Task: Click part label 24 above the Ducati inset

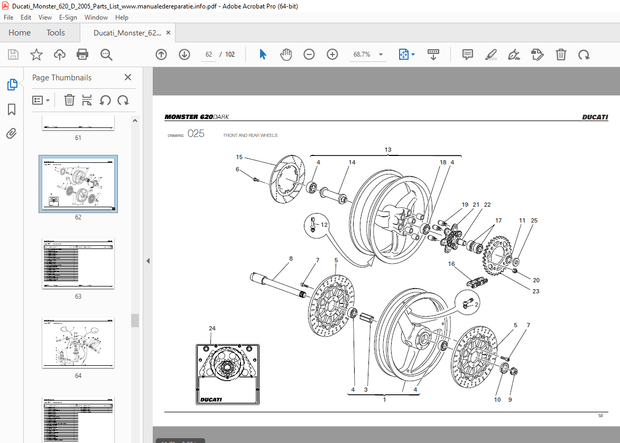Action: (212, 328)
